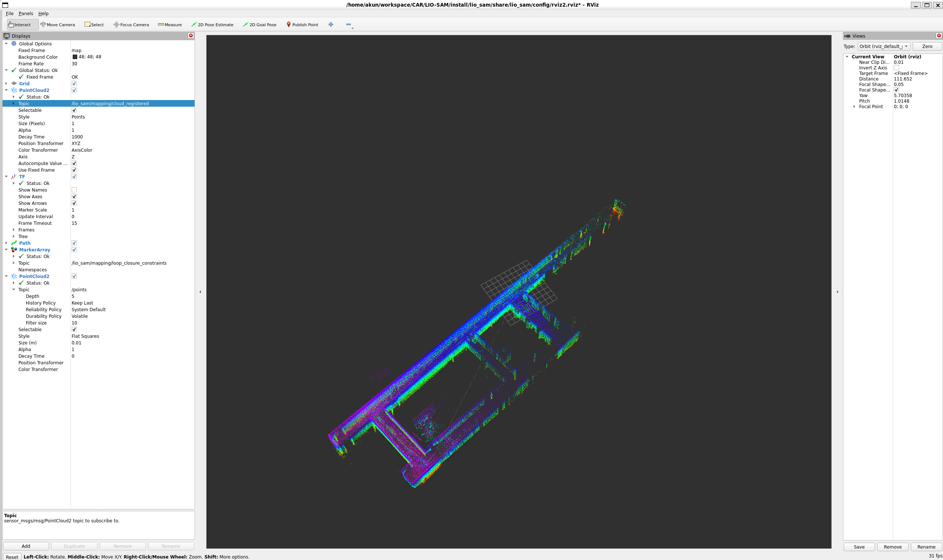Click the Decay Time value 1000
The image size is (943, 560).
pos(77,137)
